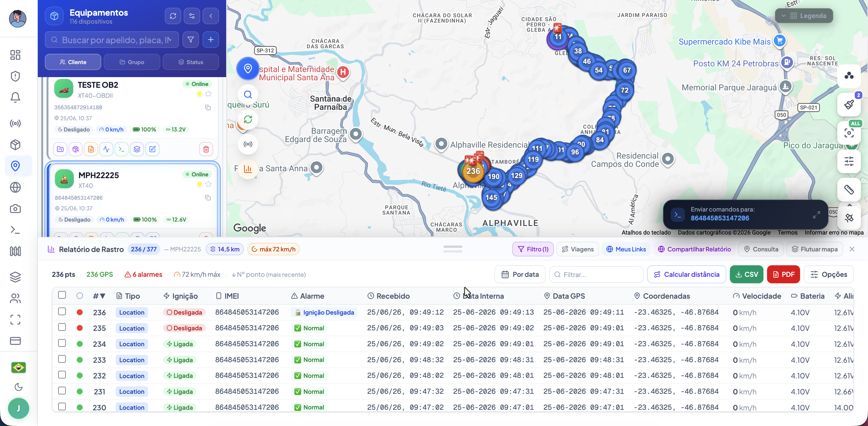Screen dimensions: 868x426
Task: Open the equipment cube icon in sidebar
Action: (x=15, y=145)
